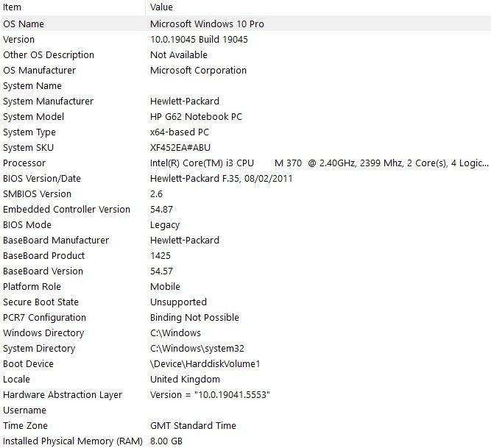The image size is (491, 448).
Task: Select the Time Zone row
Action: coord(246,425)
